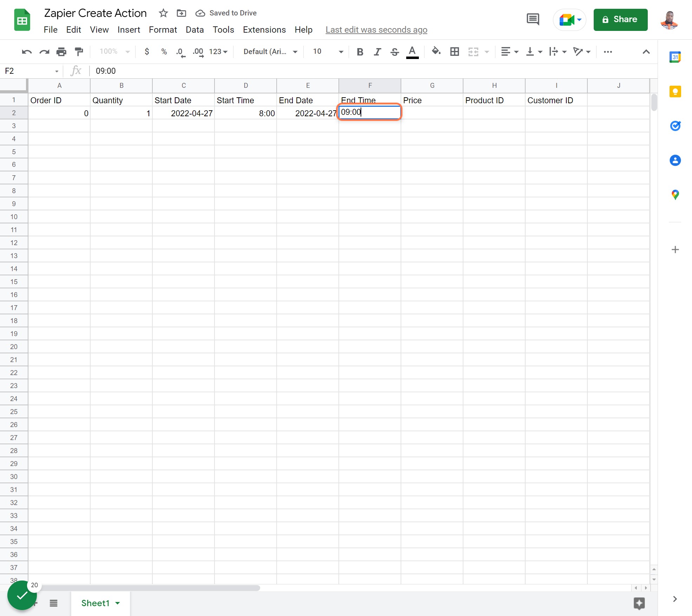Viewport: 692px width, 616px height.
Task: Hide the menus with the collapse arrow
Action: pos(646,52)
